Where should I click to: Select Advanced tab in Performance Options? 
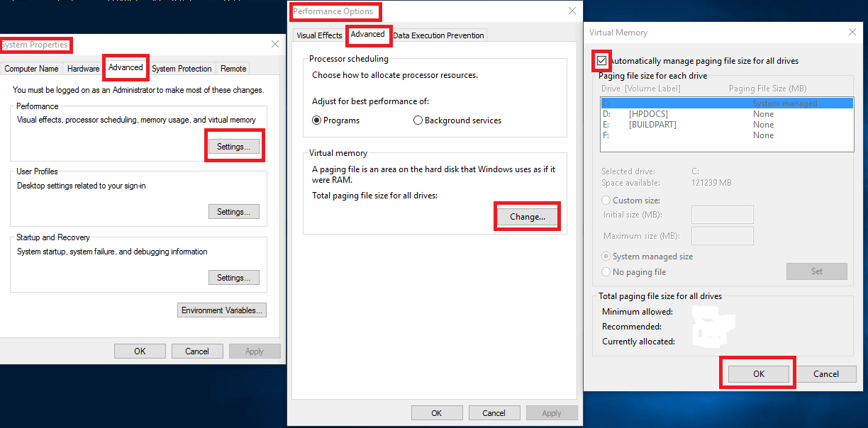pos(368,34)
